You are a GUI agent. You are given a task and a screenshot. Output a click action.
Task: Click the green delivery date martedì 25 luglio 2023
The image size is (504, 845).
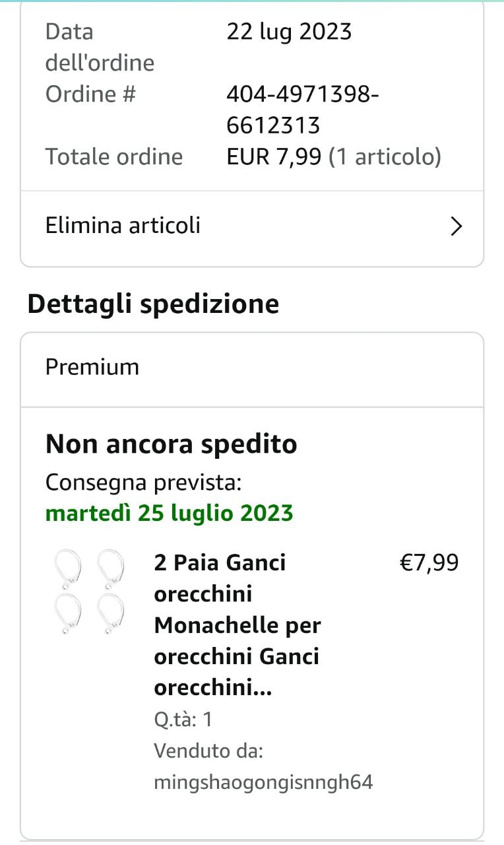coord(169,513)
